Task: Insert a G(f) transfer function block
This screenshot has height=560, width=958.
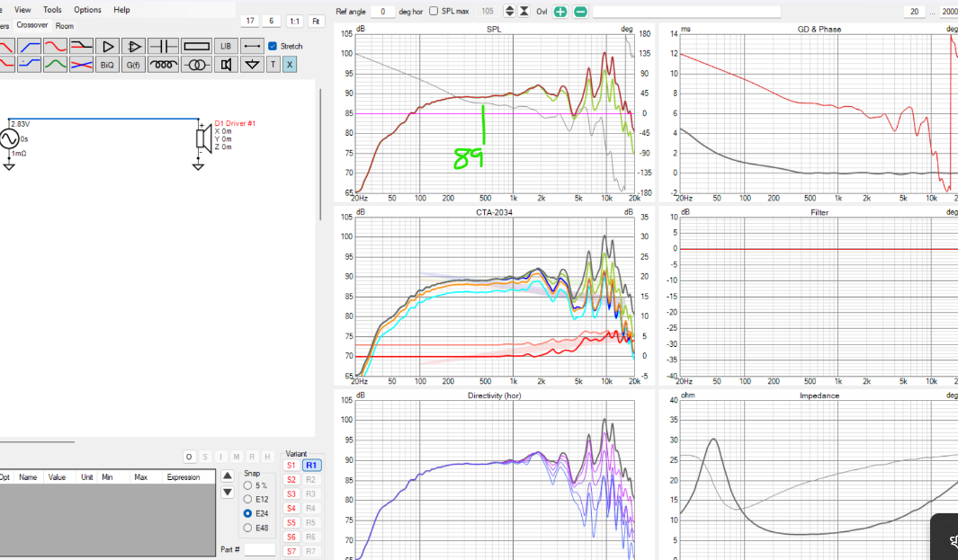Action: 133,64
